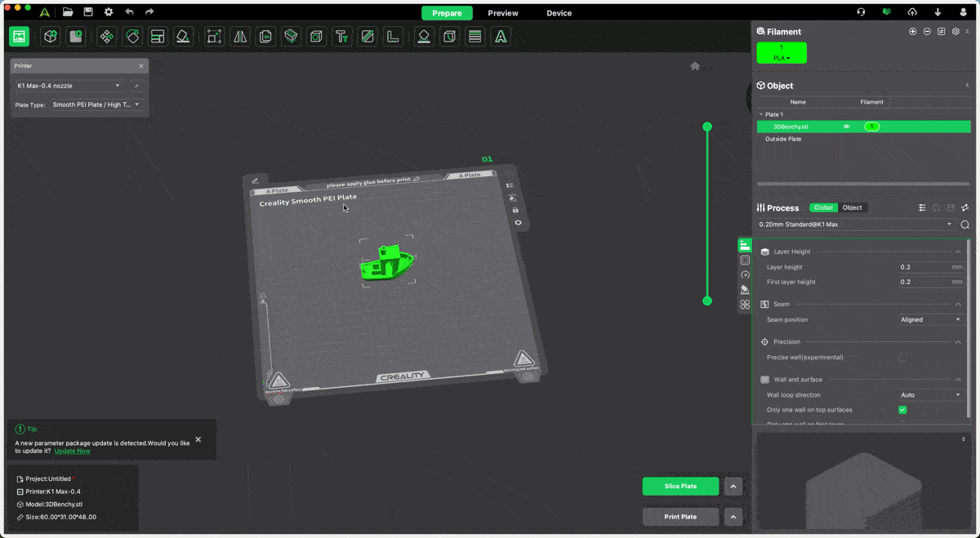Switch Process settings to Object tab
This screenshot has width=980, height=538.
coord(852,207)
